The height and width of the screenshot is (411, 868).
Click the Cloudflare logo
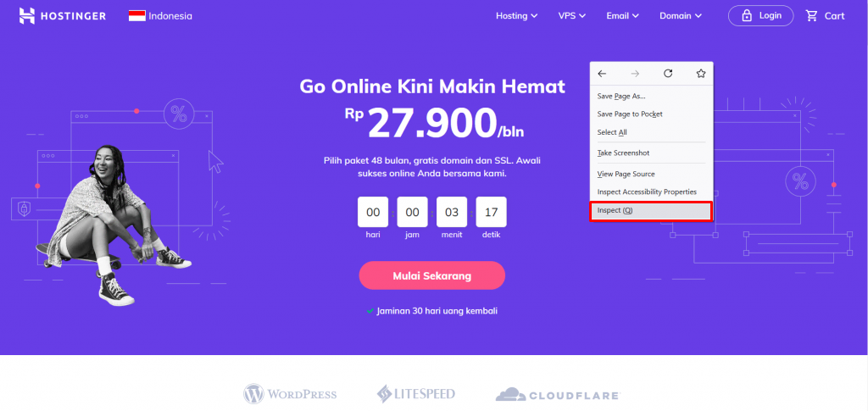click(558, 395)
